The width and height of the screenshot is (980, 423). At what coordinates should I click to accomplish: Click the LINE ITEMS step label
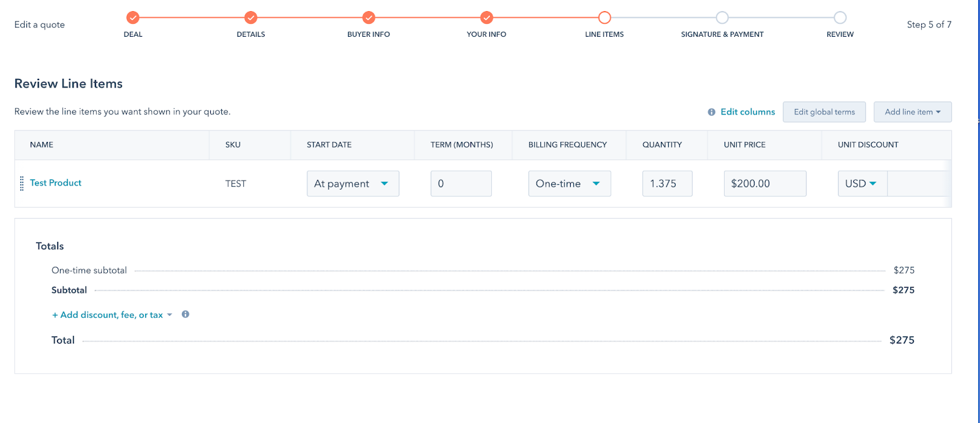(x=605, y=34)
